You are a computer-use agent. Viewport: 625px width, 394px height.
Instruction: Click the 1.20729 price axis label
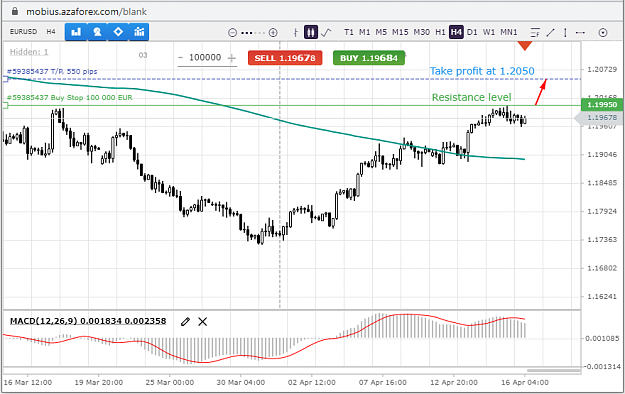602,70
